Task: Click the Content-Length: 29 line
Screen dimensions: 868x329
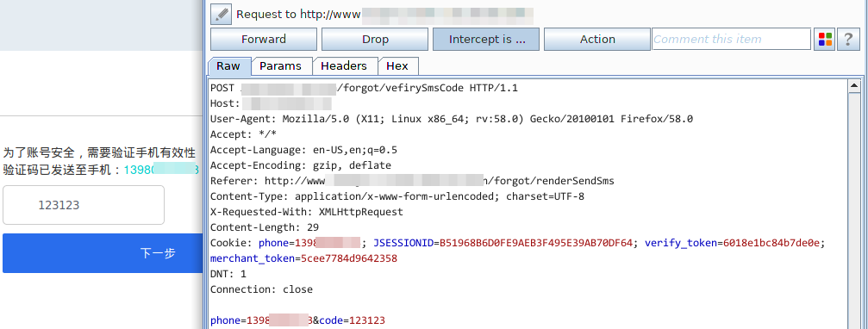Action: tap(265, 227)
